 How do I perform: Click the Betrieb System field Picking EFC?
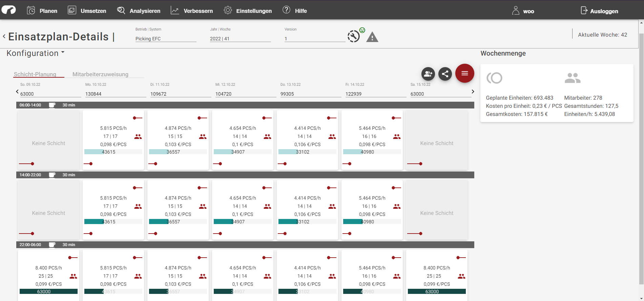tap(166, 39)
